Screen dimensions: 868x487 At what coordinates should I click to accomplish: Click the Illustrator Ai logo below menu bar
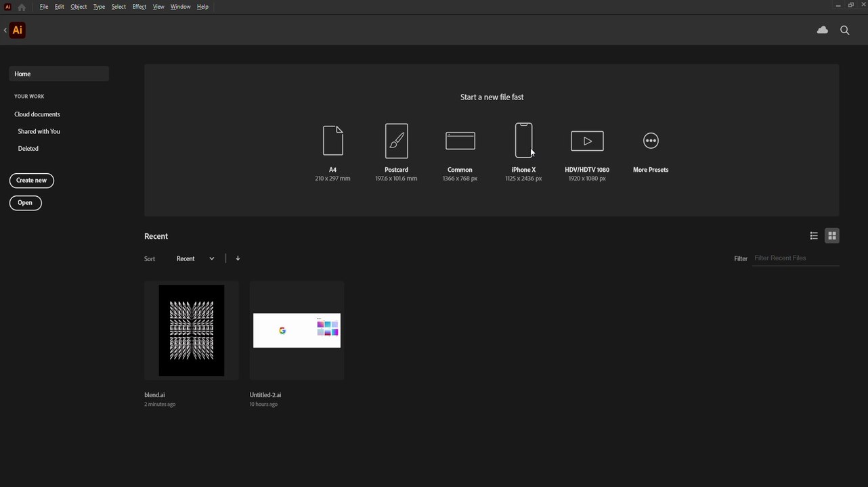pos(18,30)
